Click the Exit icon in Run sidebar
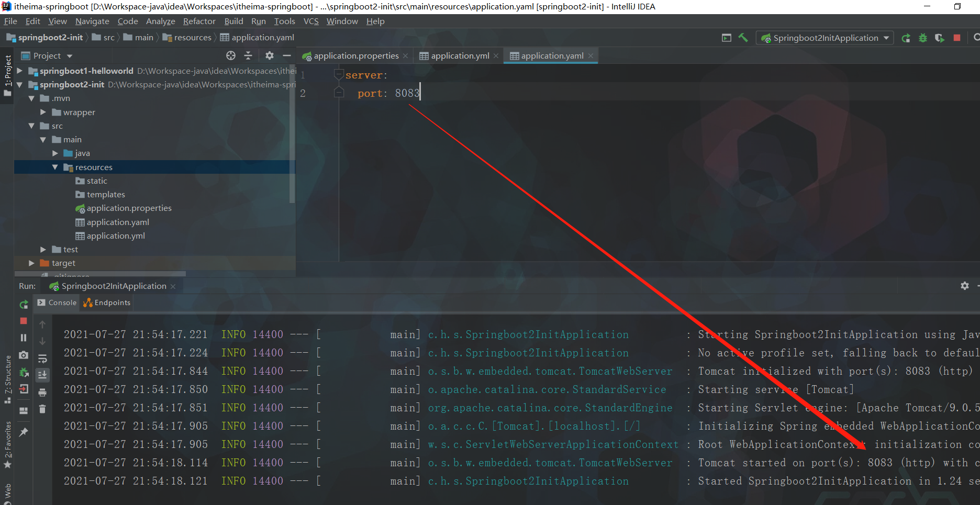This screenshot has height=505, width=980. [24, 389]
